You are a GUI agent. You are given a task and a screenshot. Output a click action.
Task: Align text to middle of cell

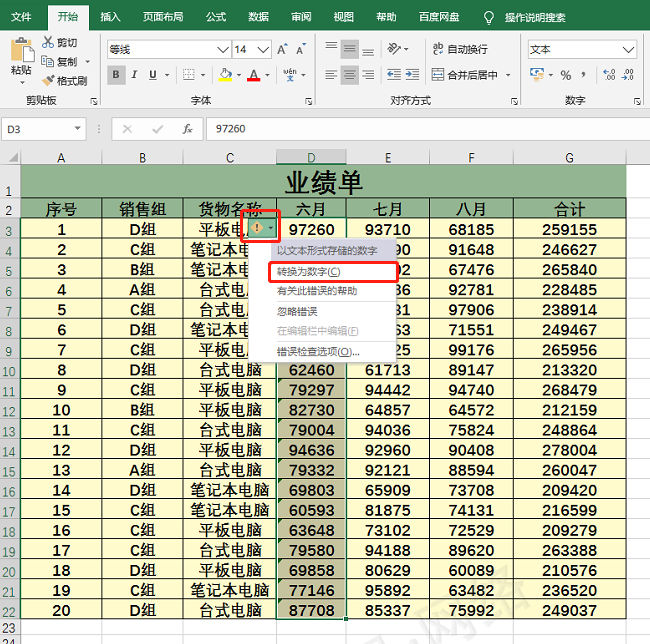(349, 49)
